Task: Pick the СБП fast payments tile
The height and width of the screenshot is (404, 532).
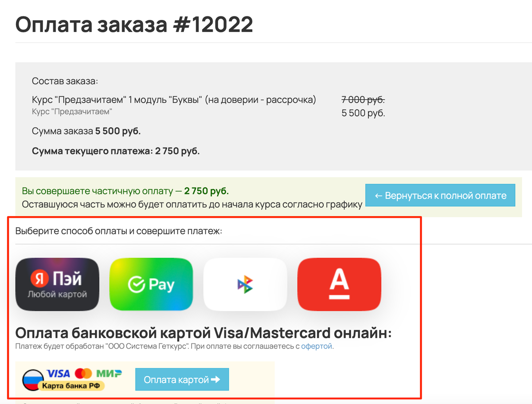Action: click(245, 284)
